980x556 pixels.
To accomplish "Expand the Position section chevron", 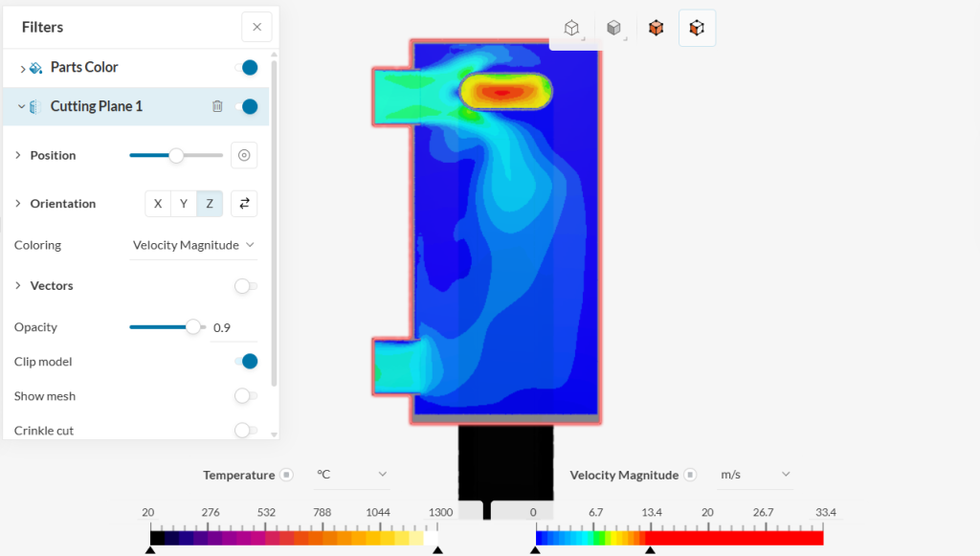I will (x=17, y=155).
